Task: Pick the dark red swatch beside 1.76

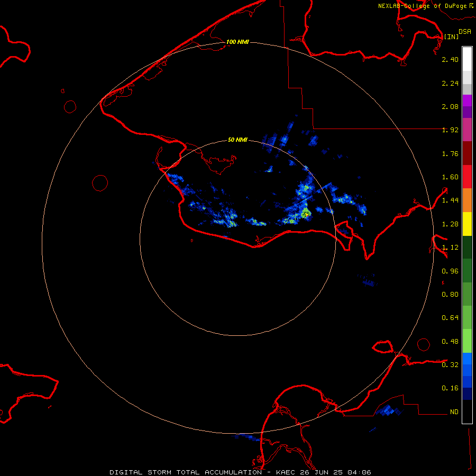Action: (x=467, y=153)
